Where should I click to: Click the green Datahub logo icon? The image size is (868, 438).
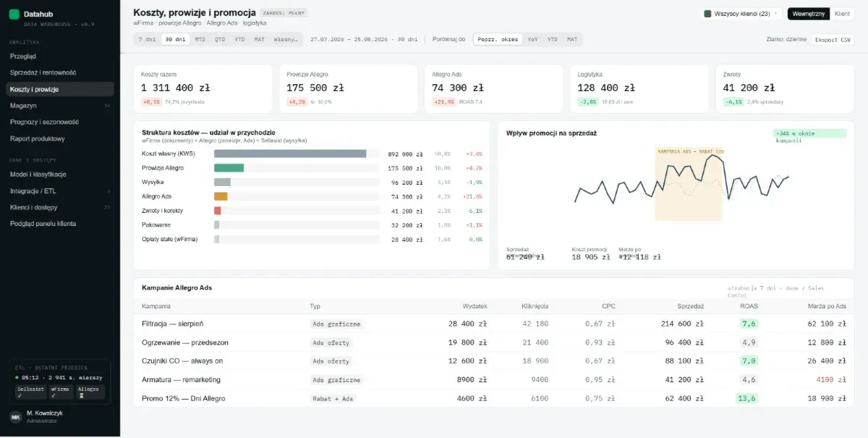click(14, 14)
